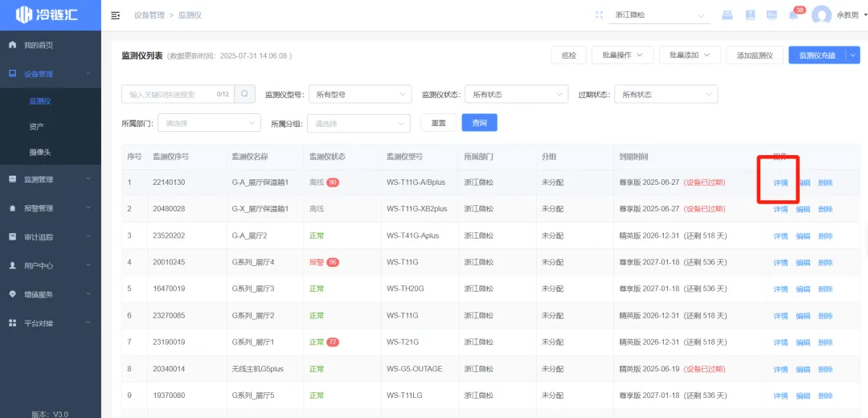This screenshot has width=868, height=418.
Task: Click the 监测仪充值 button
Action: point(817,55)
